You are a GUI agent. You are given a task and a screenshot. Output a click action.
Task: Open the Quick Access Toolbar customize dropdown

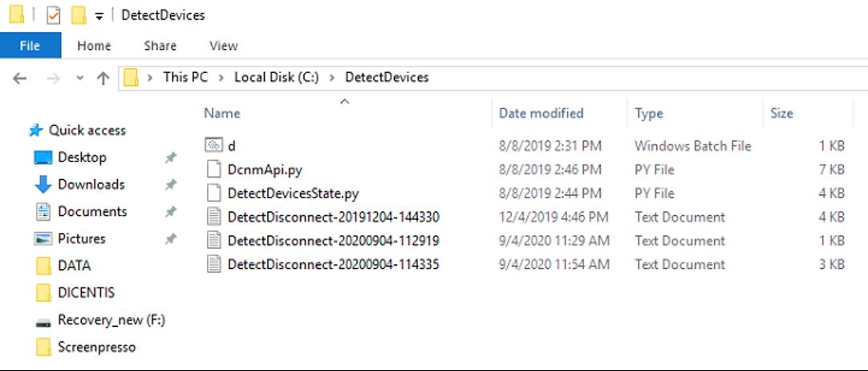[x=99, y=16]
